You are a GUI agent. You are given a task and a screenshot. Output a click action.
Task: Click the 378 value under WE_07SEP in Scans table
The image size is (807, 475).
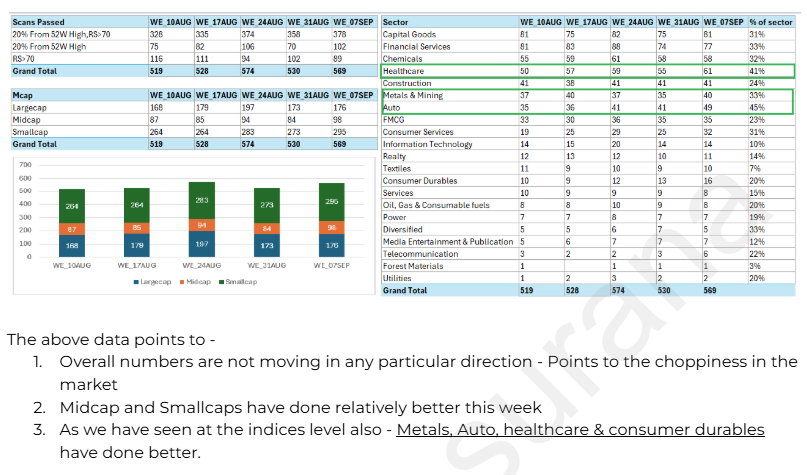340,34
